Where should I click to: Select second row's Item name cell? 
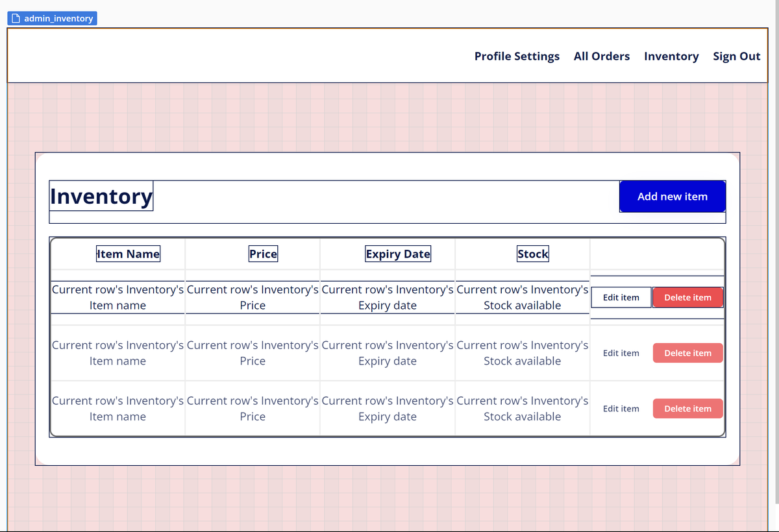click(117, 353)
